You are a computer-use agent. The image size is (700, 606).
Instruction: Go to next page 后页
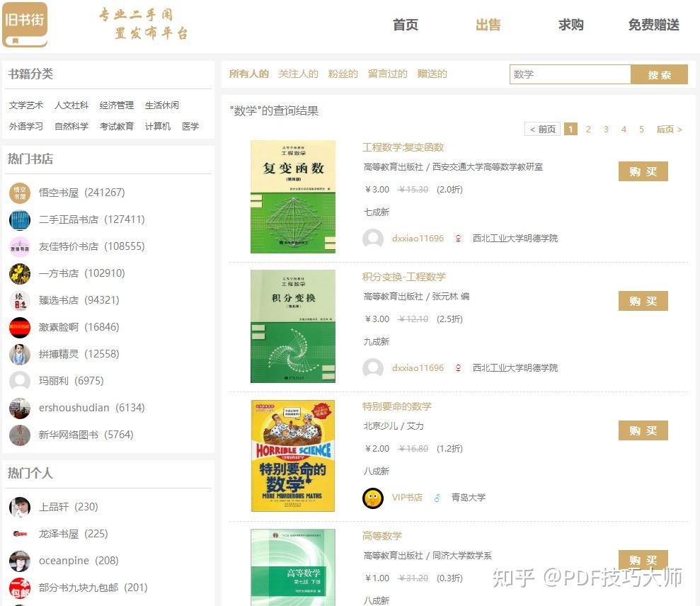pyautogui.click(x=669, y=129)
